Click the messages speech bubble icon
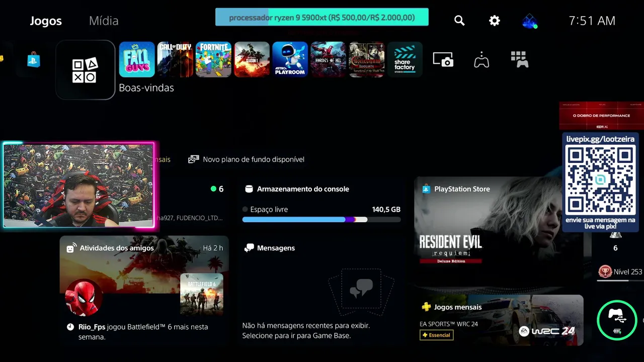Screen dimensions: 644x362 click(x=249, y=248)
